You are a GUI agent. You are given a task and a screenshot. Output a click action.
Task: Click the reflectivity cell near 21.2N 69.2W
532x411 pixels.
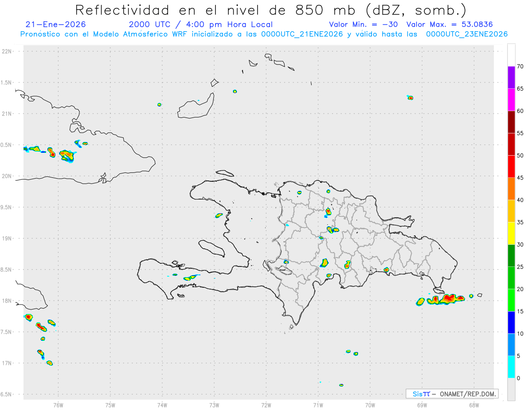tap(410, 98)
